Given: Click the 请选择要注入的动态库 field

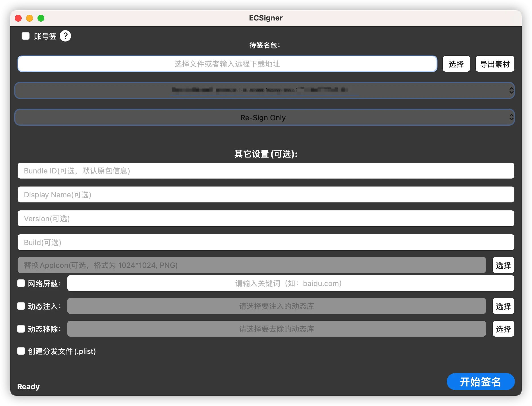Looking at the screenshot, I should pos(277,306).
